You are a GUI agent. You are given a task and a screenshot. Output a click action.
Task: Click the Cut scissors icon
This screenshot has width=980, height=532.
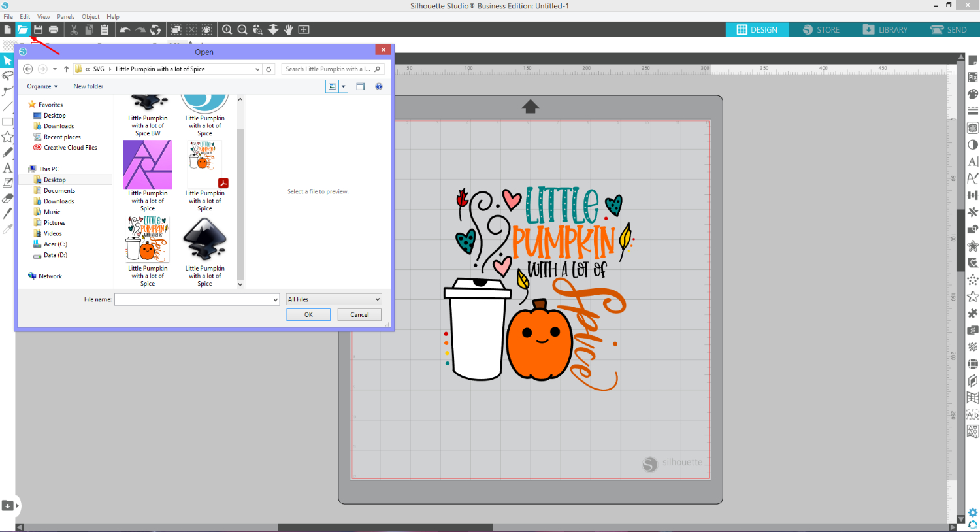(74, 29)
